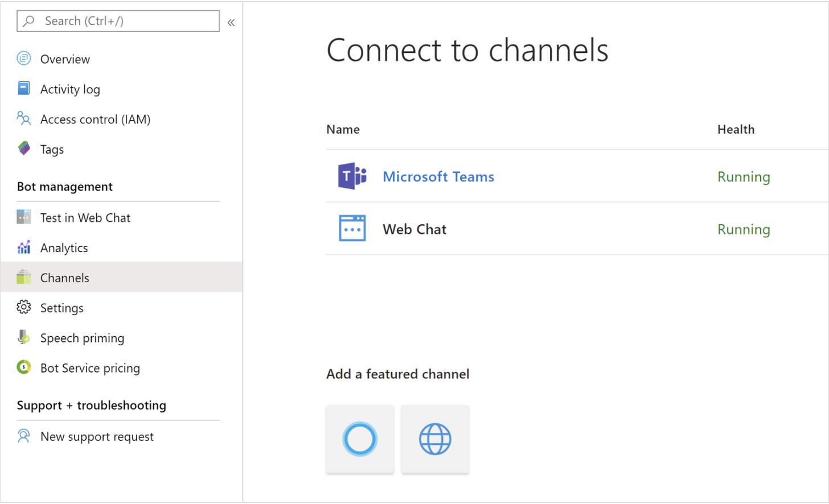Open Activity log
The width and height of the screenshot is (829, 504).
[70, 89]
